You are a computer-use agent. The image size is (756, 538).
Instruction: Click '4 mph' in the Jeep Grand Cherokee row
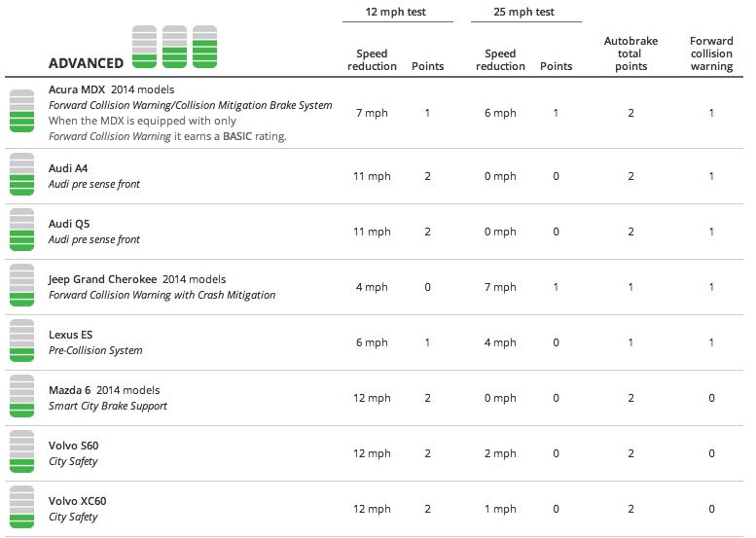[372, 287]
